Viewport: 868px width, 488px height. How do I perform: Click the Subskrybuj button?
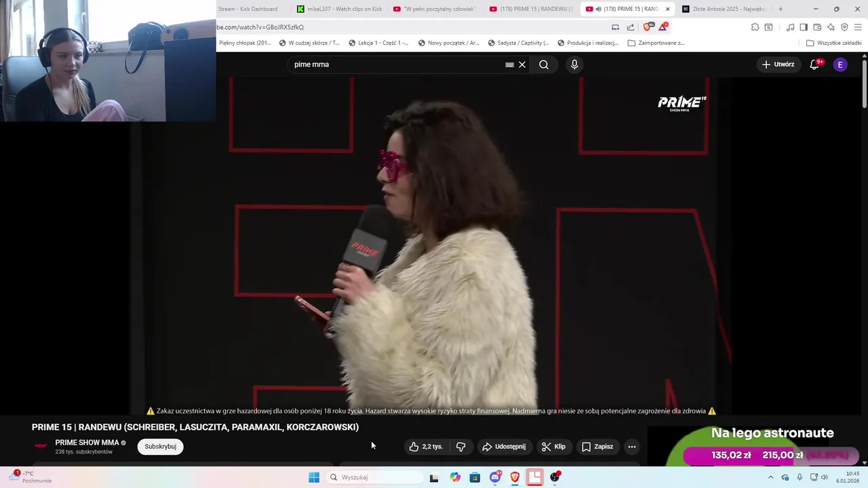[160, 447]
